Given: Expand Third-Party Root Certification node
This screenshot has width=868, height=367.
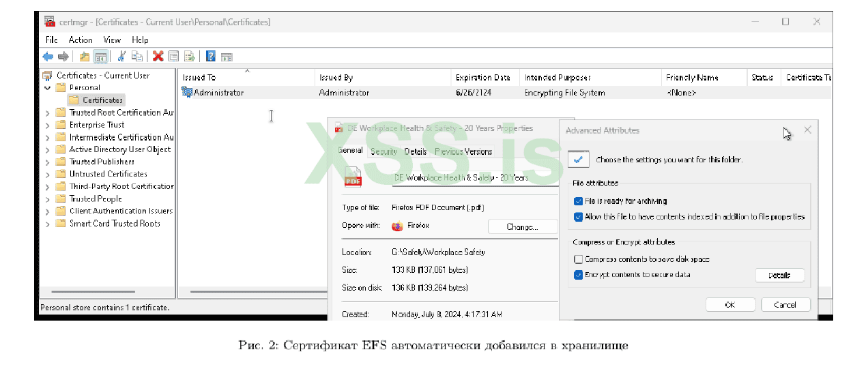Looking at the screenshot, I should point(47,186).
